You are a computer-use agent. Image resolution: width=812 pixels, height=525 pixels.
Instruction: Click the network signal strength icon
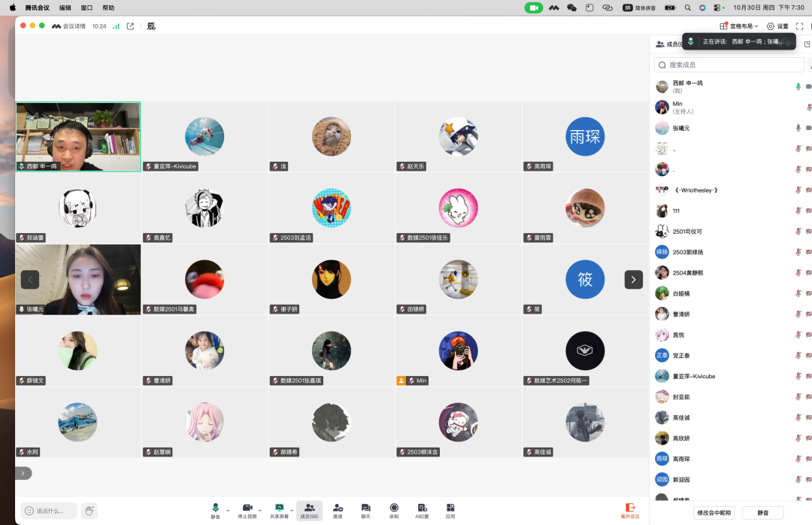[117, 26]
